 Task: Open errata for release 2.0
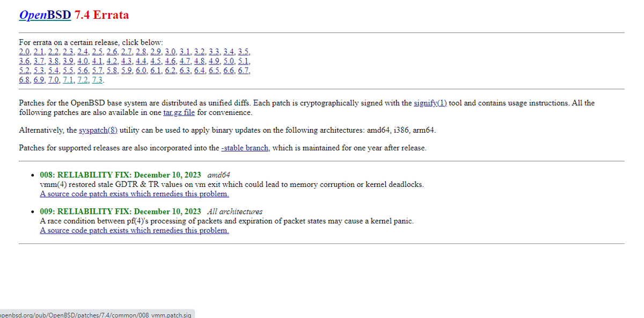click(24, 52)
